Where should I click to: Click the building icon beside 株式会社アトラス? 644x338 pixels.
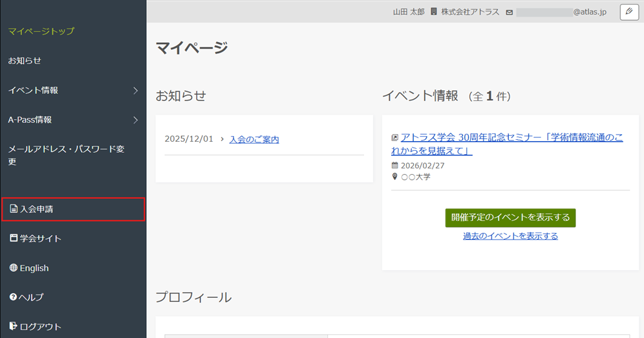[x=434, y=12]
